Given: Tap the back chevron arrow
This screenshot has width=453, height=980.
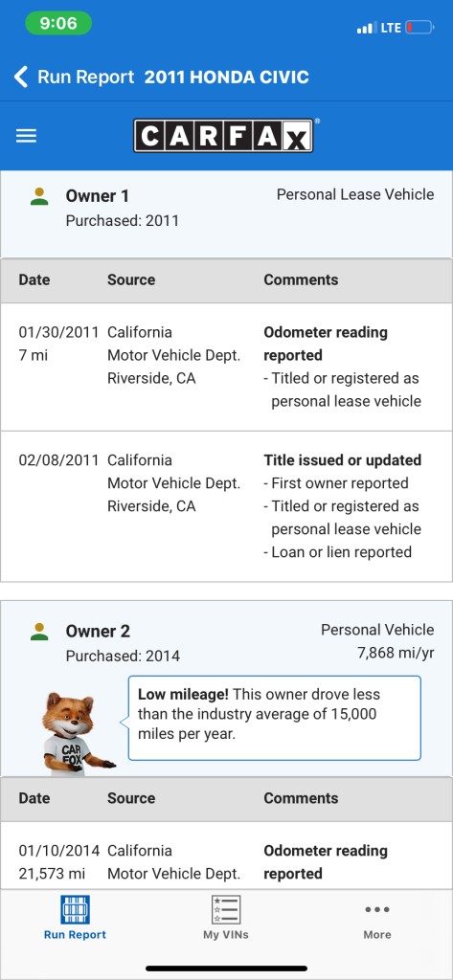Looking at the screenshot, I should pos(21,77).
